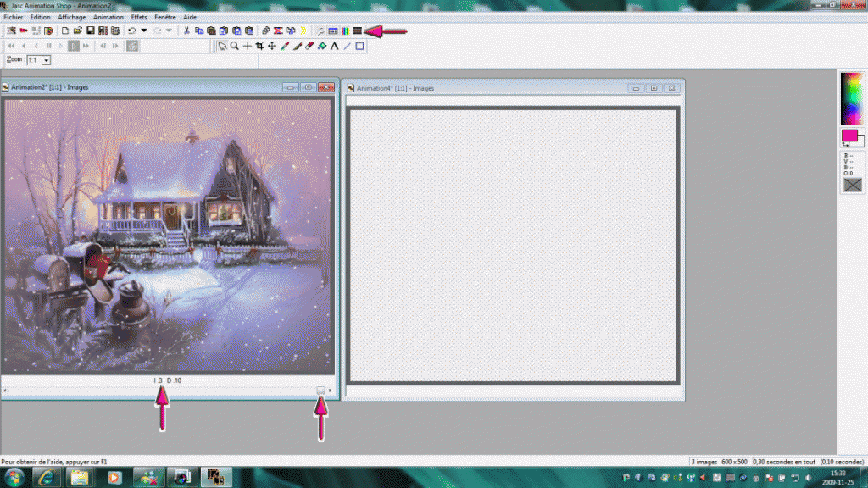Select the Crop tool
The height and width of the screenshot is (488, 868).
(x=259, y=47)
